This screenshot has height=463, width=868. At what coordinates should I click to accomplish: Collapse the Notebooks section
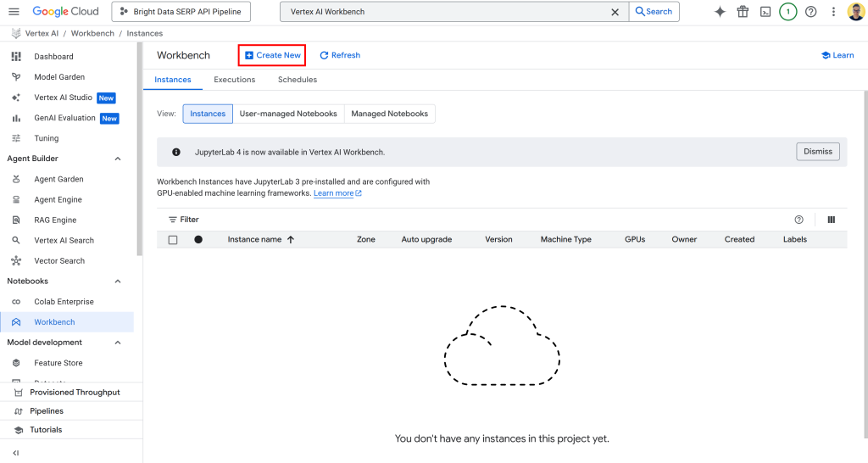118,282
